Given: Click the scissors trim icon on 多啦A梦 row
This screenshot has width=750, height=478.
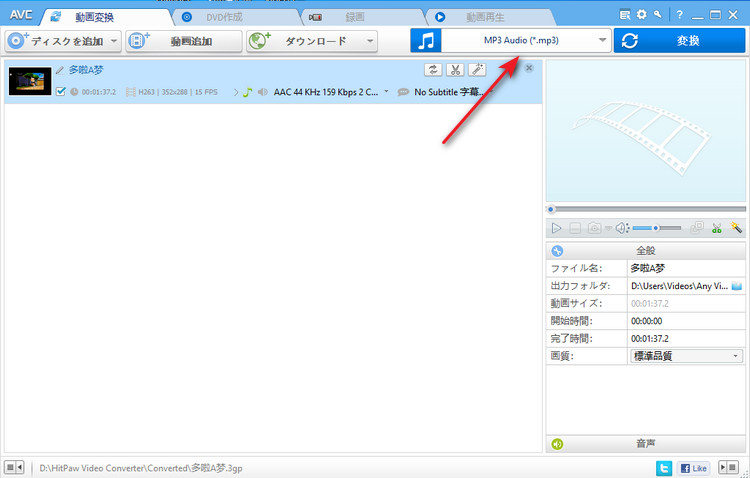Looking at the screenshot, I should [455, 70].
